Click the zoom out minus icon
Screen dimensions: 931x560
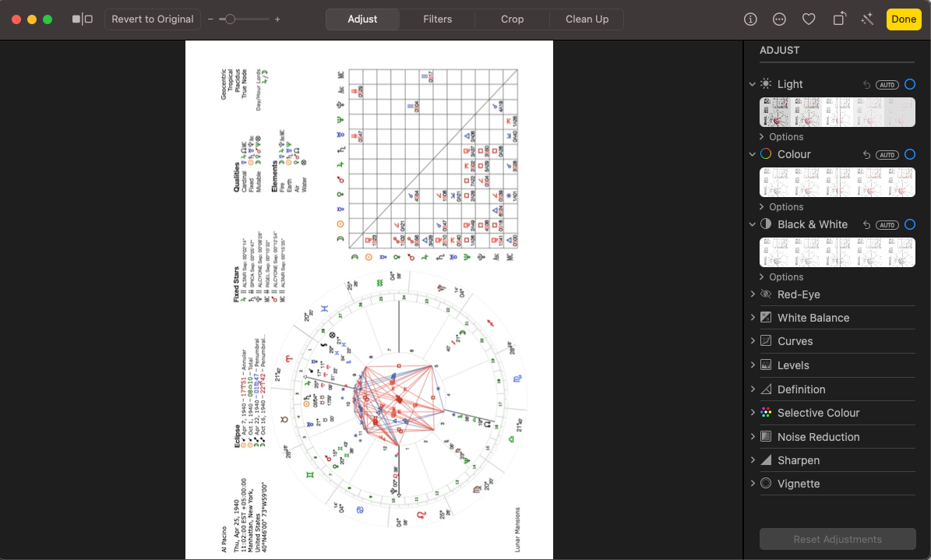[x=211, y=19]
